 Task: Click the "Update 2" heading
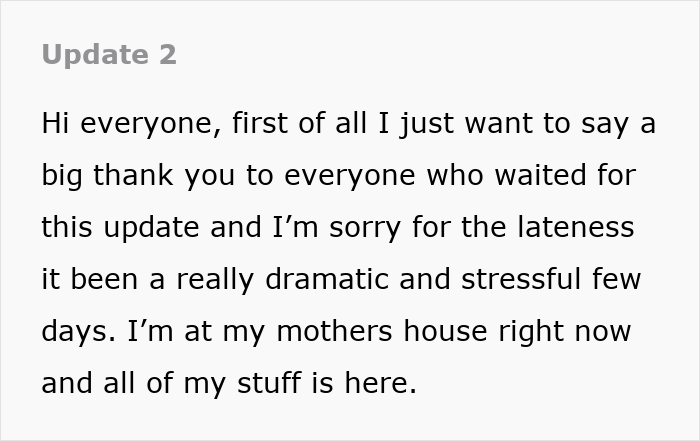pos(109,55)
